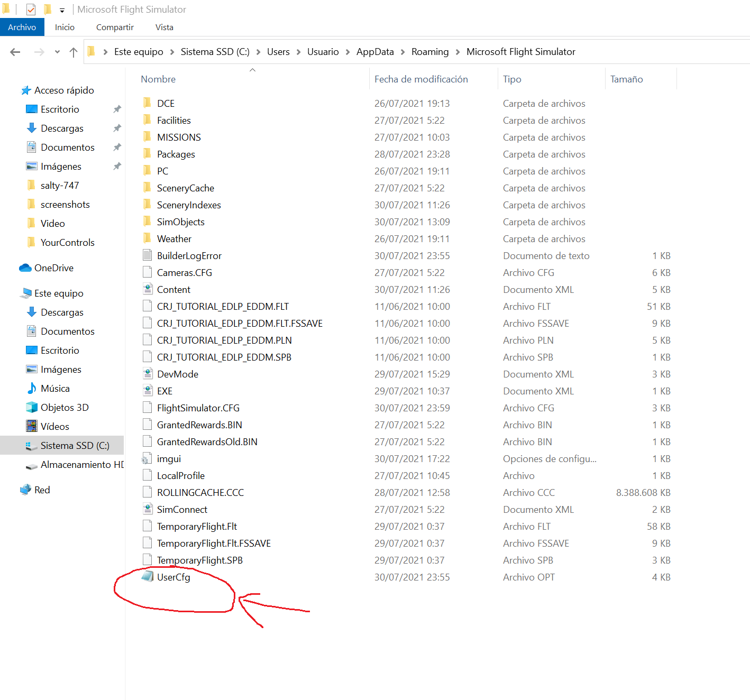This screenshot has height=700, width=750.
Task: Go up one folder level arrow
Action: (x=74, y=52)
